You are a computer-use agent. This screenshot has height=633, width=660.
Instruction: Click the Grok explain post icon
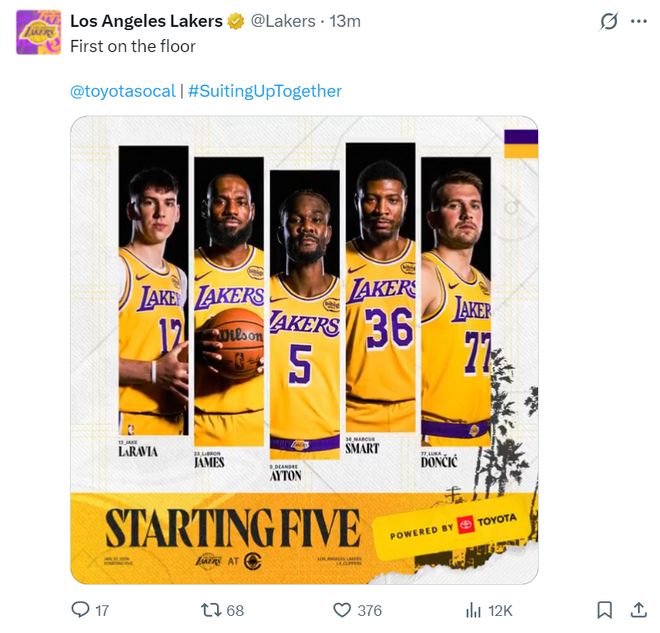click(x=607, y=21)
